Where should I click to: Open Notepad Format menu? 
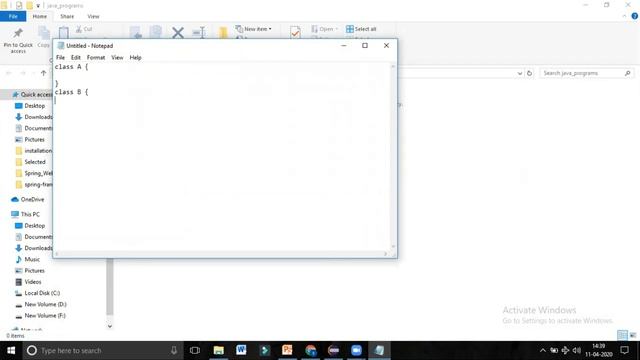[x=96, y=58]
